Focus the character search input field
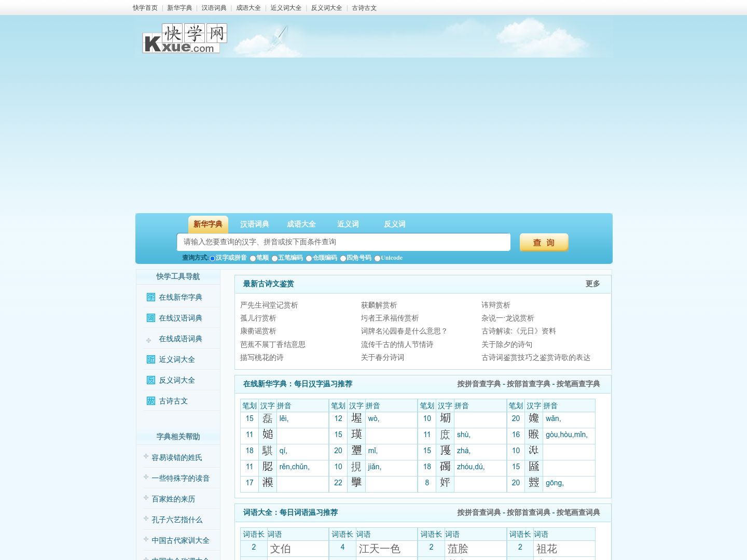 [343, 242]
